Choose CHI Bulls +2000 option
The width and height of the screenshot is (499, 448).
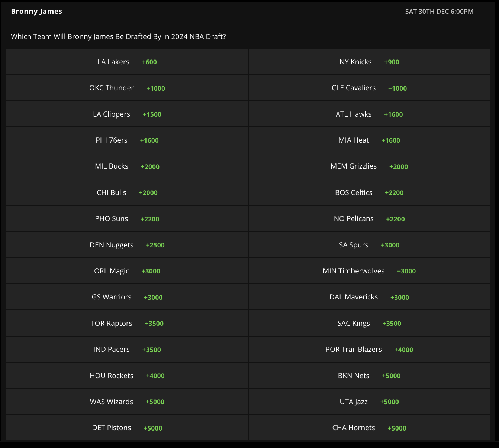click(x=127, y=192)
